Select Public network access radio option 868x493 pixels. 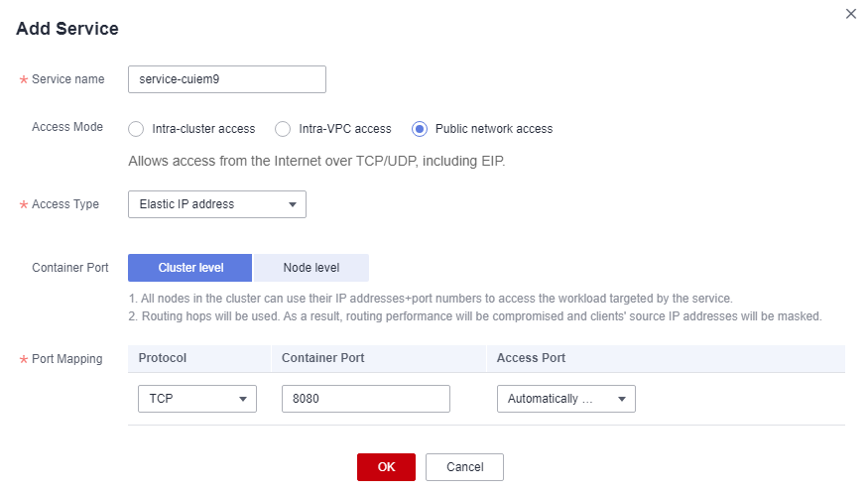click(420, 129)
